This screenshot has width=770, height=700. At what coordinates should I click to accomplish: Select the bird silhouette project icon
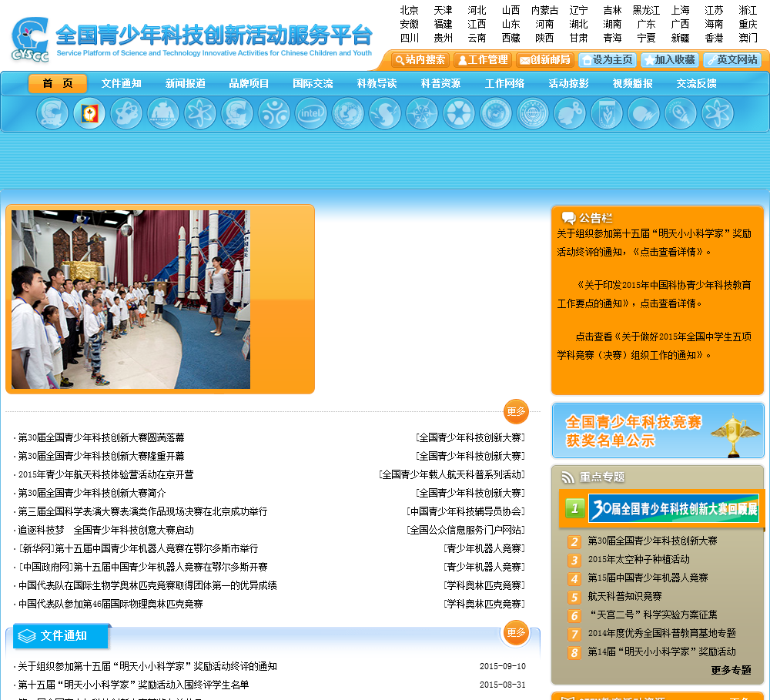[x=385, y=113]
